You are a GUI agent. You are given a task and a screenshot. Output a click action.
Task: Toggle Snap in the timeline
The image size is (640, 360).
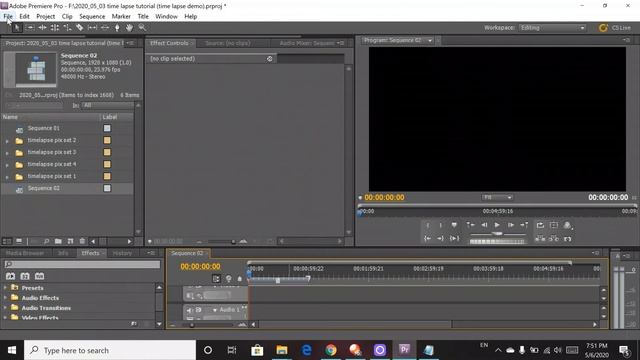coord(216,279)
